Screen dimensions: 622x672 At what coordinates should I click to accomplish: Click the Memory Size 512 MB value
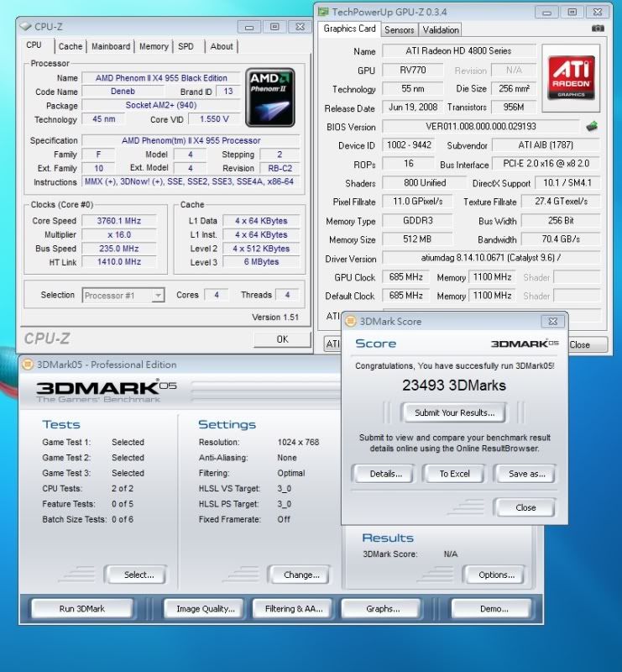pos(417,239)
